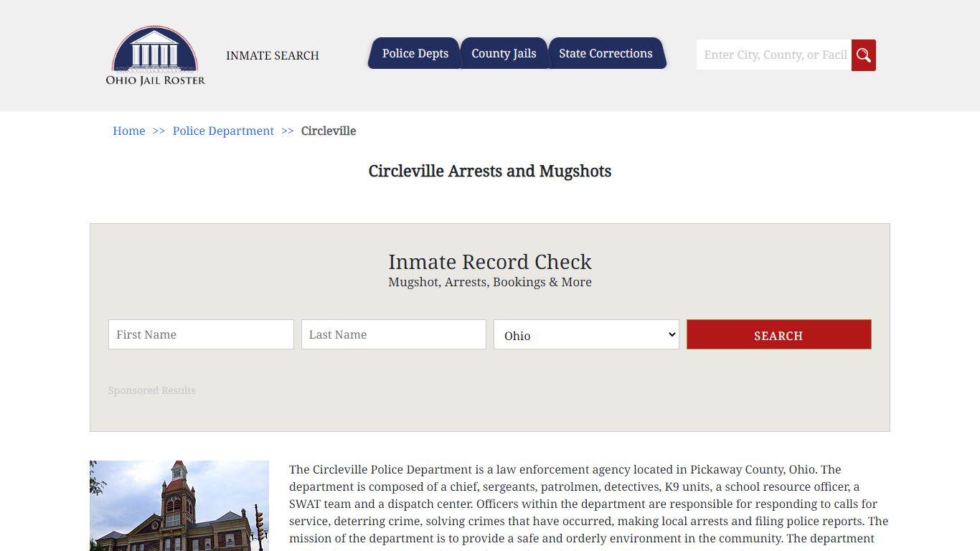Viewport: 980px width, 551px height.
Task: Click the 'Mugshot, Arrests, Bookings & More' subtitle
Action: (x=490, y=282)
